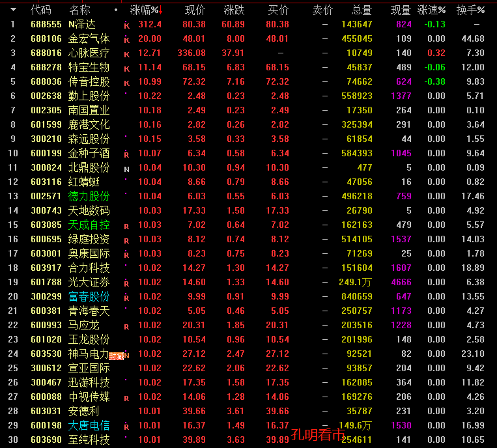This screenshot has width=497, height=448.
Task: Select green stock name 德力股份
Action: pos(89,196)
